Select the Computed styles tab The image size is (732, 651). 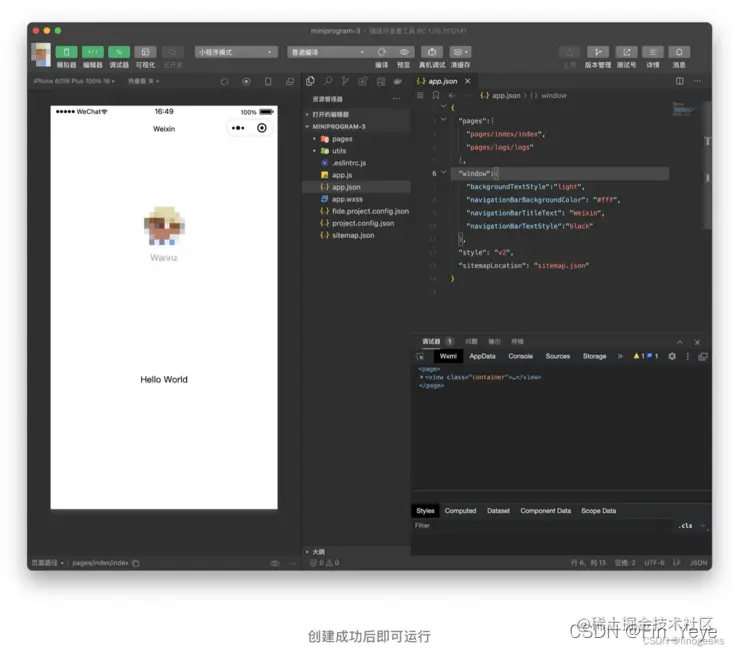(460, 511)
